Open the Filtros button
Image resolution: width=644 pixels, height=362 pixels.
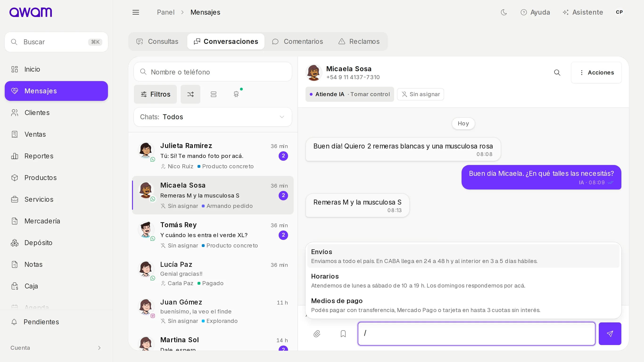tap(155, 94)
